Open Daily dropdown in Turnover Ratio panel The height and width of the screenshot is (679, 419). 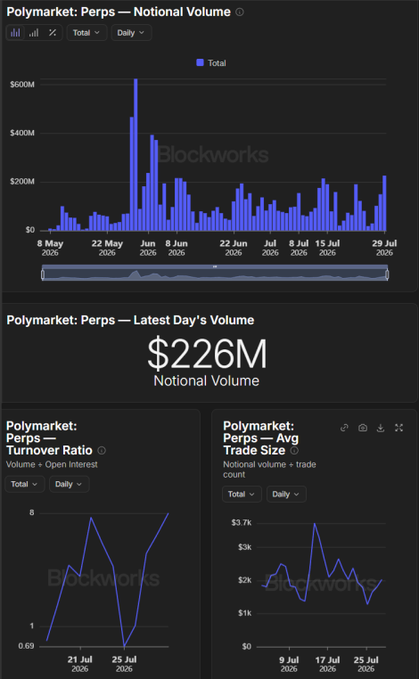tap(69, 484)
